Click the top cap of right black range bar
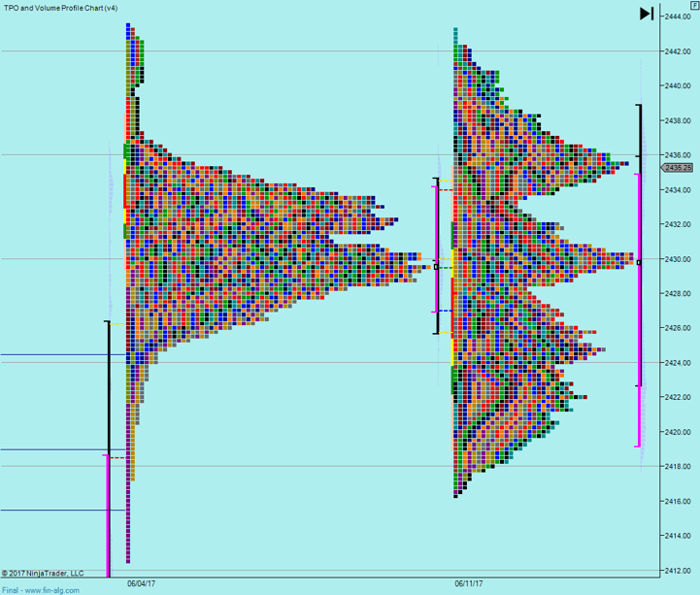The image size is (700, 595). [639, 105]
